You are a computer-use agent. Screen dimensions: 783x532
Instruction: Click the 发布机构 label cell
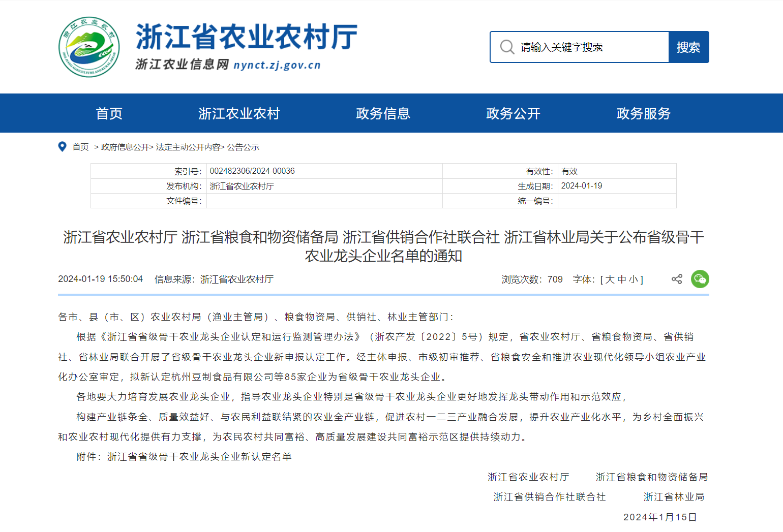click(x=149, y=186)
